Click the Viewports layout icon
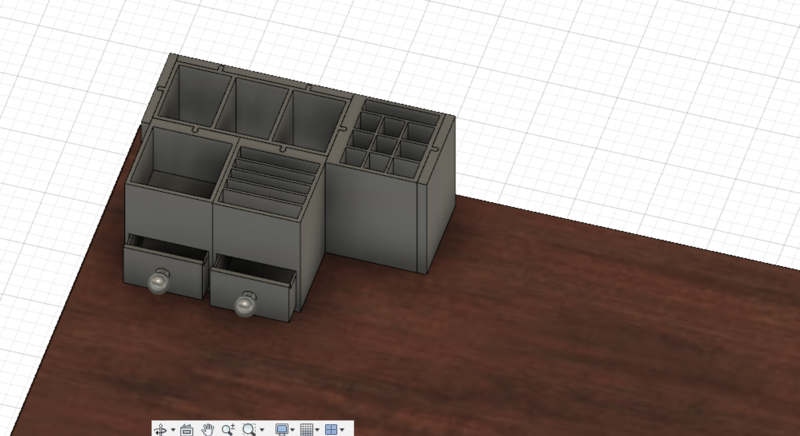This screenshot has height=436, width=800. coord(331,429)
